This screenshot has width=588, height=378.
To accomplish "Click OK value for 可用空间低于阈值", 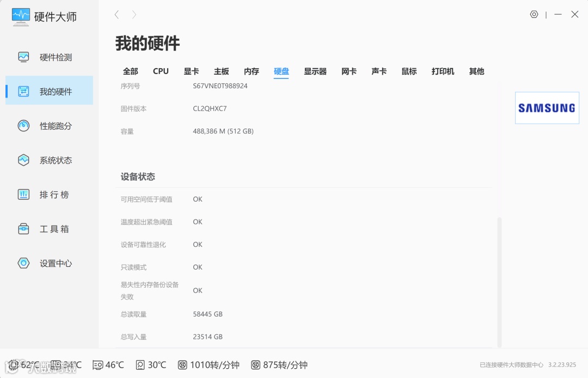I will coord(198,199).
